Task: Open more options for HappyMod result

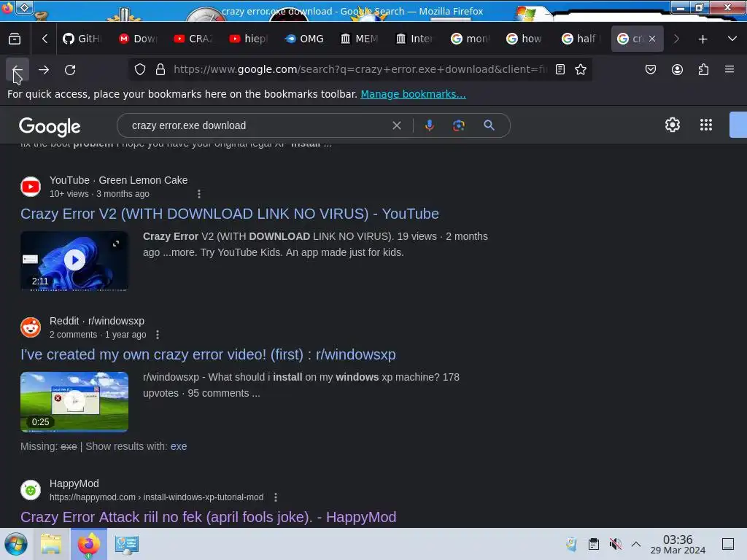Action: [275, 497]
